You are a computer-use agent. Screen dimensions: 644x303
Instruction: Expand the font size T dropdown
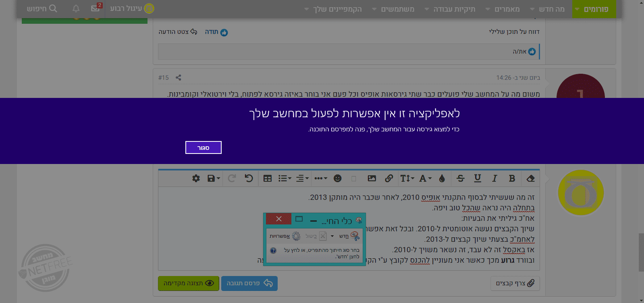(x=407, y=178)
